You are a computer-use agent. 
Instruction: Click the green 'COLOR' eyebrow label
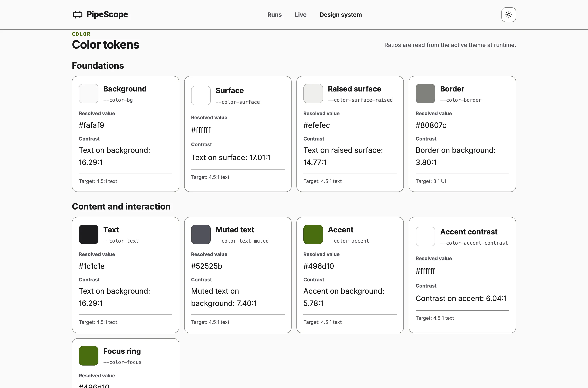(81, 34)
